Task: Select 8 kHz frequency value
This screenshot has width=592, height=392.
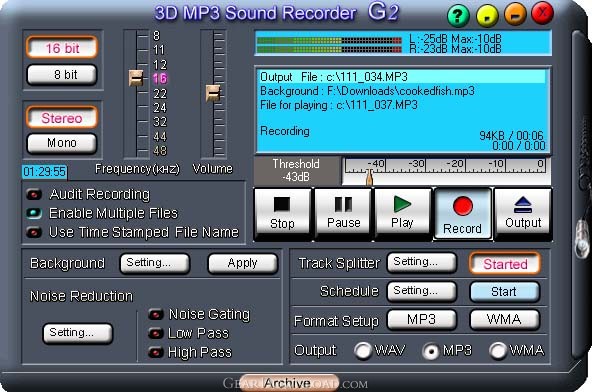Action: (156, 35)
